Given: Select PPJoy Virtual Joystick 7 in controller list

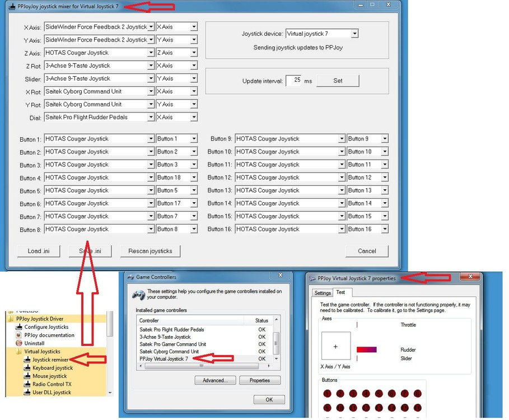Looking at the screenshot, I should (x=164, y=358).
